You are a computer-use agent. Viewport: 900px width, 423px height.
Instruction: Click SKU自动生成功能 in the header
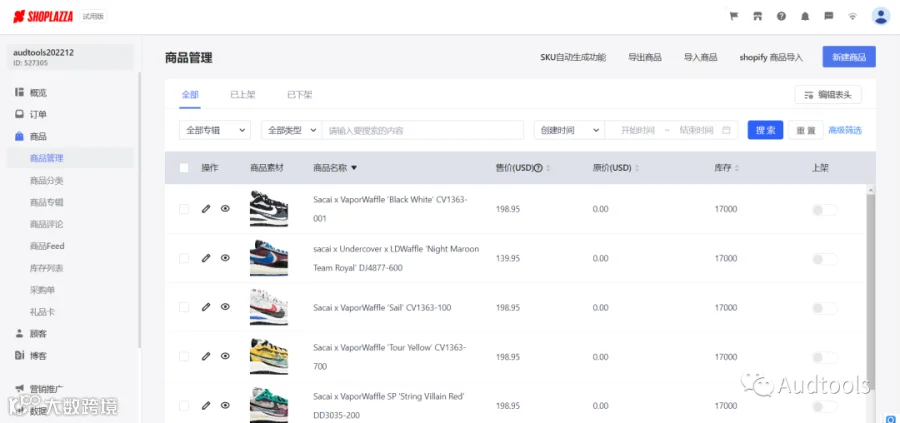573,57
